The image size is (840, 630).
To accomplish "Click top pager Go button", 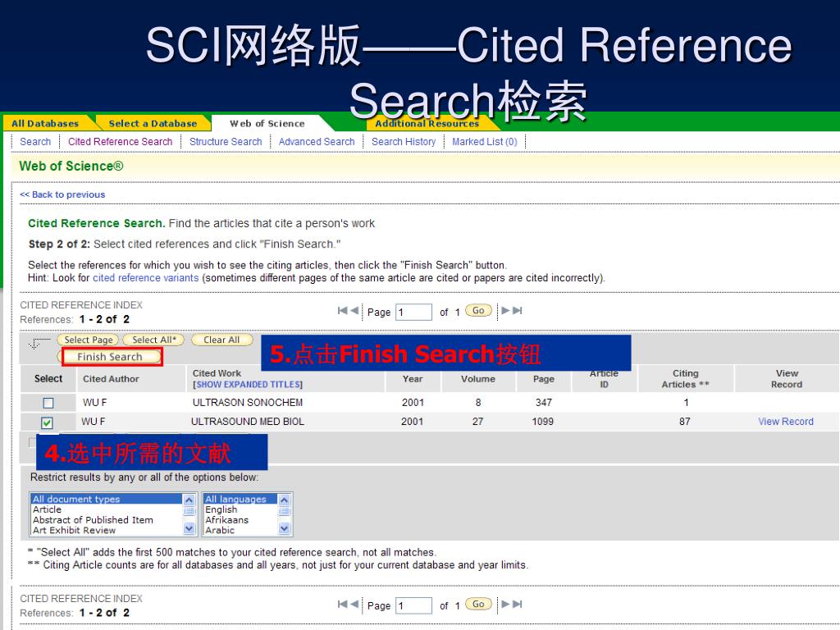I will click(478, 310).
